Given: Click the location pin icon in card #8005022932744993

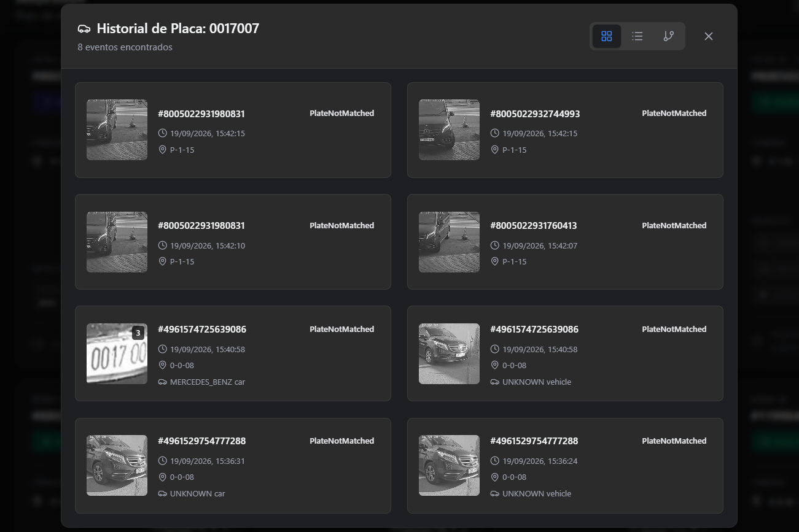Looking at the screenshot, I should (x=495, y=150).
